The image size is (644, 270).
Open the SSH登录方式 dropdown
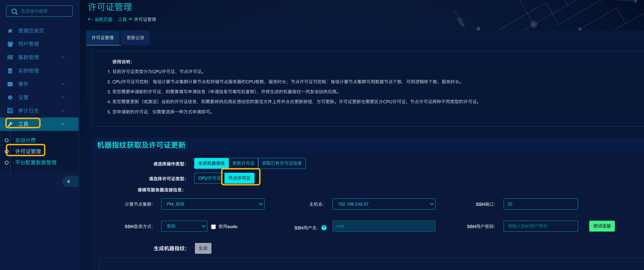184,226
